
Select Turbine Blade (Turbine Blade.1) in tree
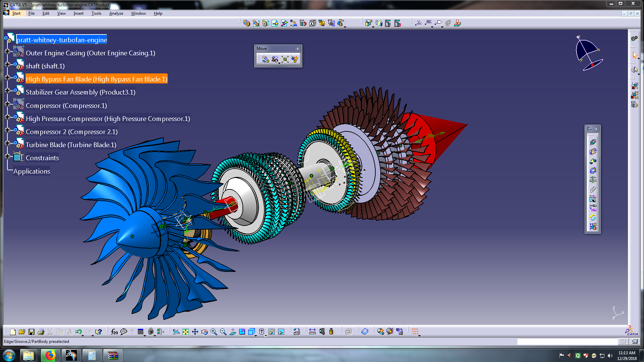(x=71, y=145)
